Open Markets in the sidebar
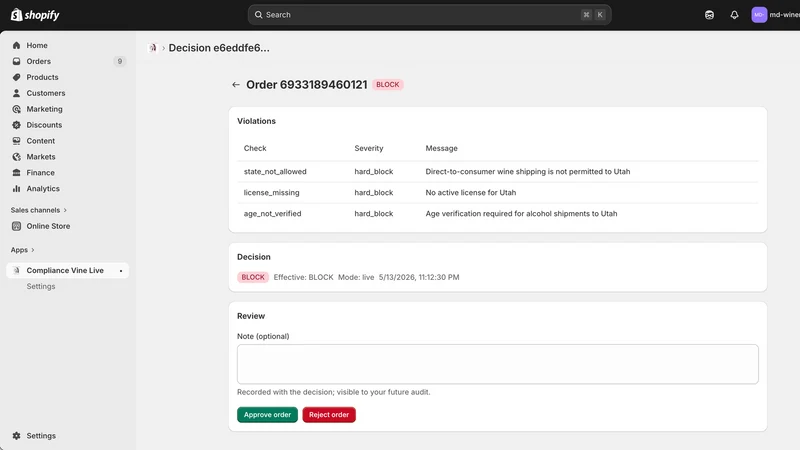Screen dimensions: 800x450 (x=41, y=157)
